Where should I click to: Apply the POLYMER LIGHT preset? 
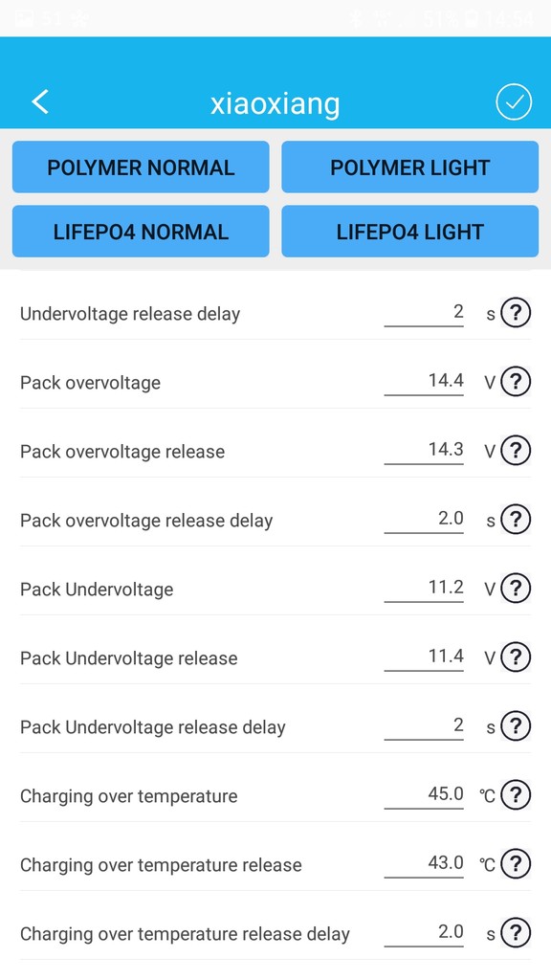pyautogui.click(x=409, y=167)
